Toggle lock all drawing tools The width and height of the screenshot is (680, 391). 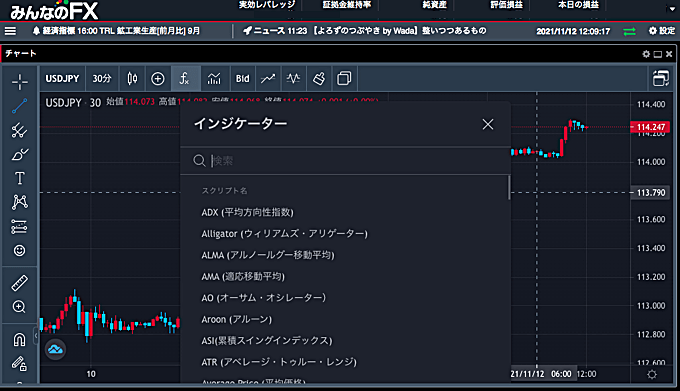[20, 363]
